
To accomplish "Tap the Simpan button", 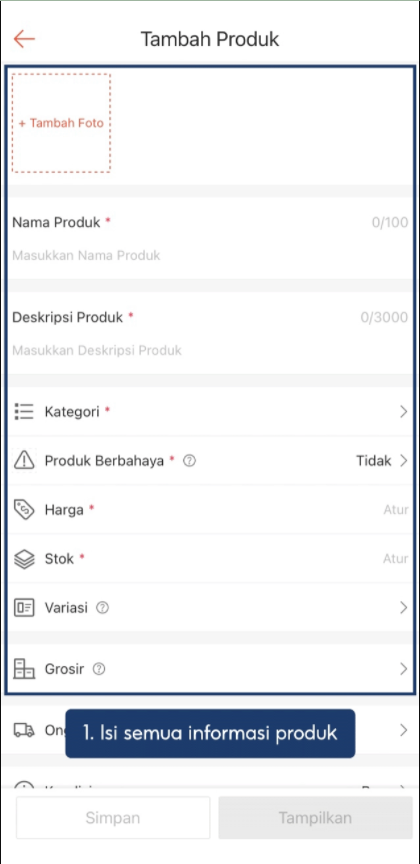I will tap(113, 818).
